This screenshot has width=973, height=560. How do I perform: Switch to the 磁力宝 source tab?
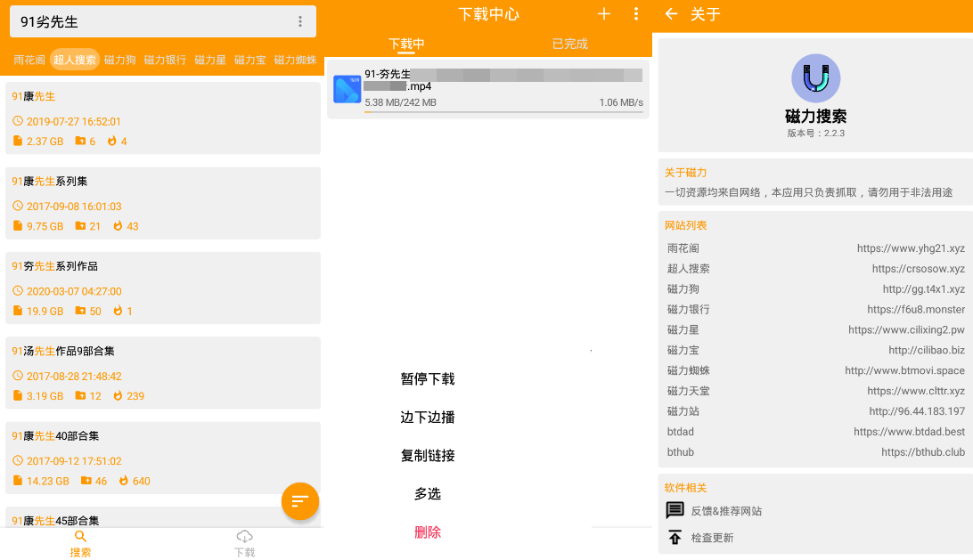250,60
